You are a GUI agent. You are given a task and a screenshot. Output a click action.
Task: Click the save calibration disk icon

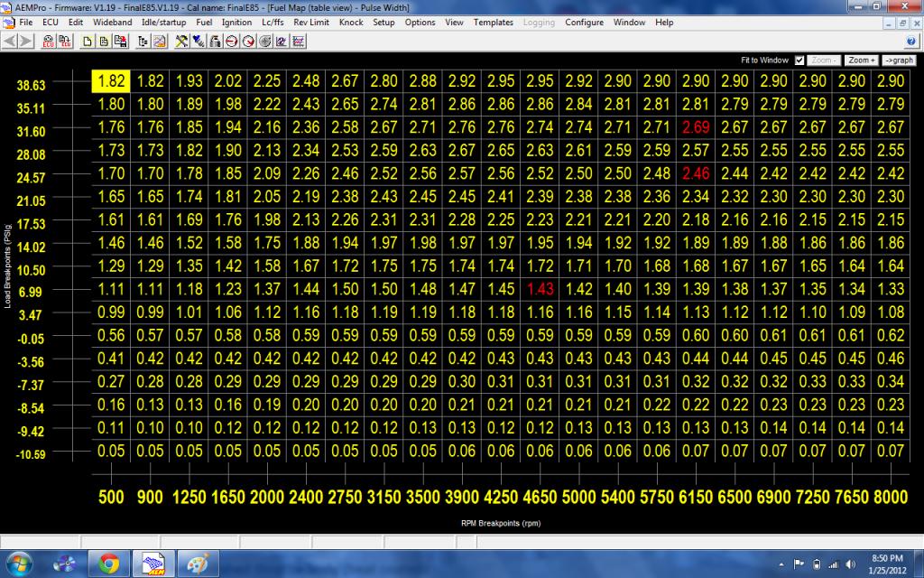coord(120,42)
